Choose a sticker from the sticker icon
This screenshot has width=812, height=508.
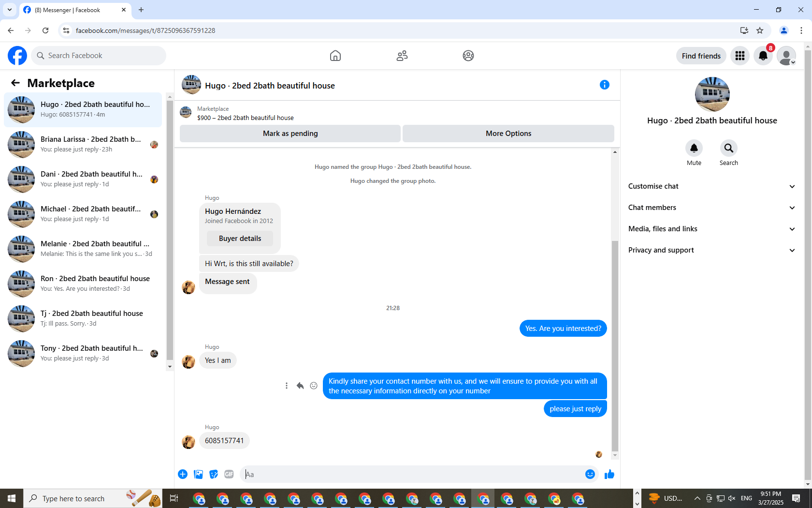point(214,474)
